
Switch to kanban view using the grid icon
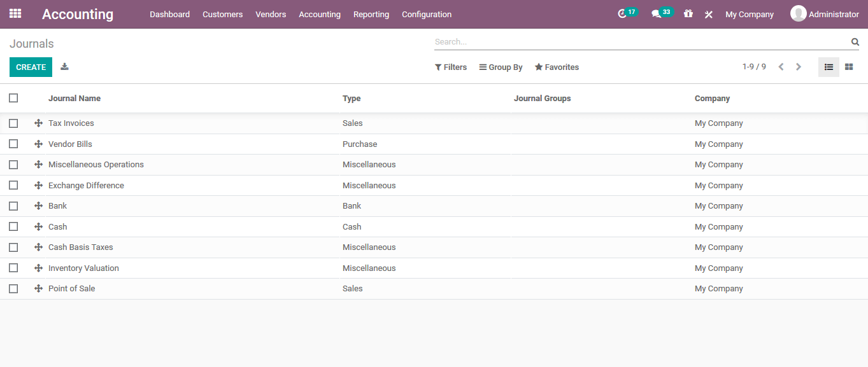click(x=850, y=66)
